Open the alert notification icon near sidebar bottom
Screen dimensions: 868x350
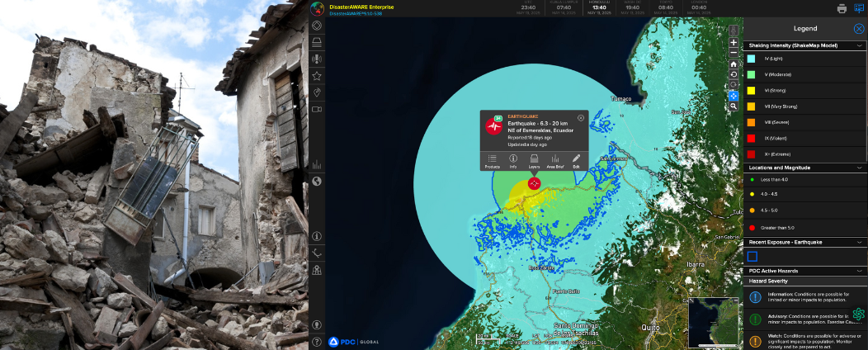click(x=317, y=325)
